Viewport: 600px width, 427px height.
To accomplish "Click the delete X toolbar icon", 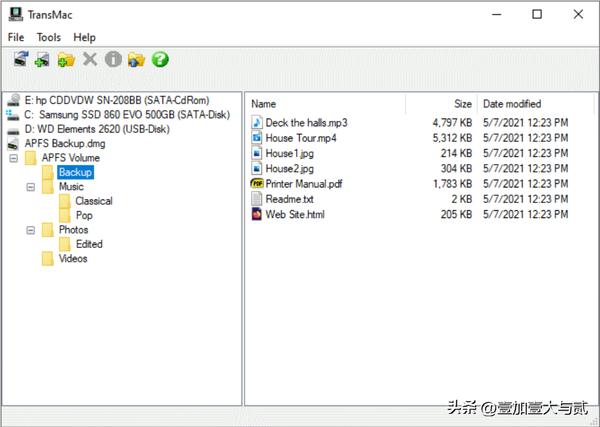I will pos(90,59).
